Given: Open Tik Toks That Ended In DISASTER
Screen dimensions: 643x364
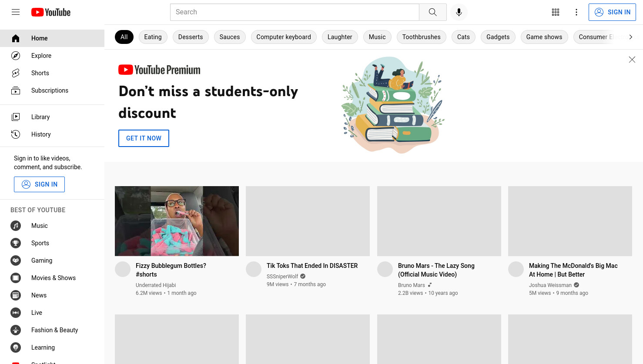Looking at the screenshot, I should [x=312, y=266].
